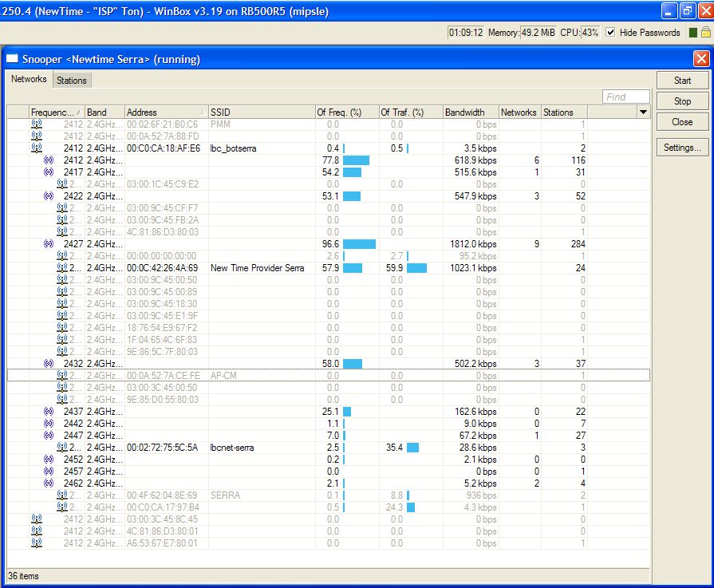Click the Close button in Snooper
714x588 pixels.
(x=682, y=122)
